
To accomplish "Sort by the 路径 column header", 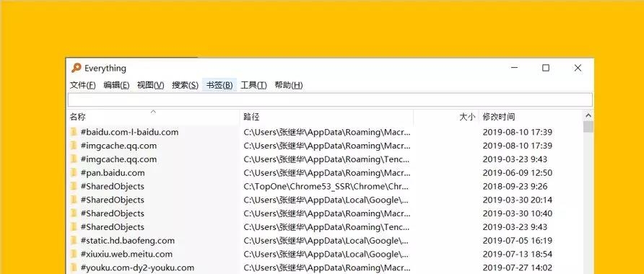I will click(326, 117).
